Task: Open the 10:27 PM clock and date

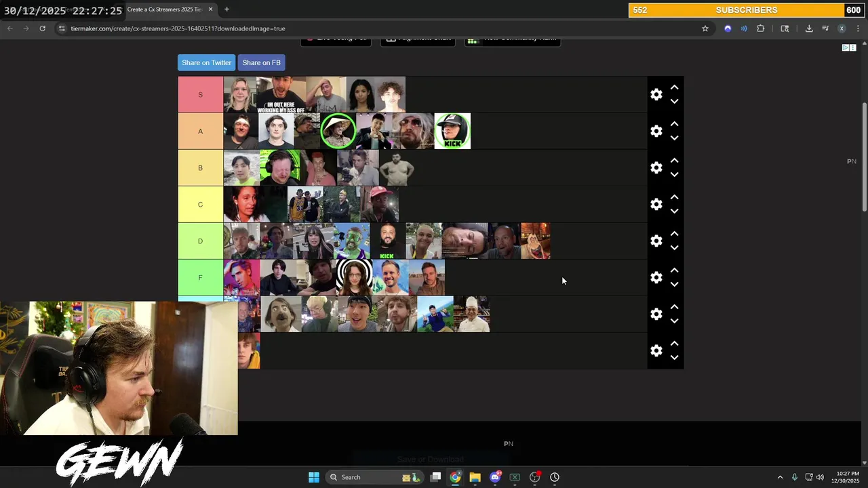Action: click(x=846, y=477)
